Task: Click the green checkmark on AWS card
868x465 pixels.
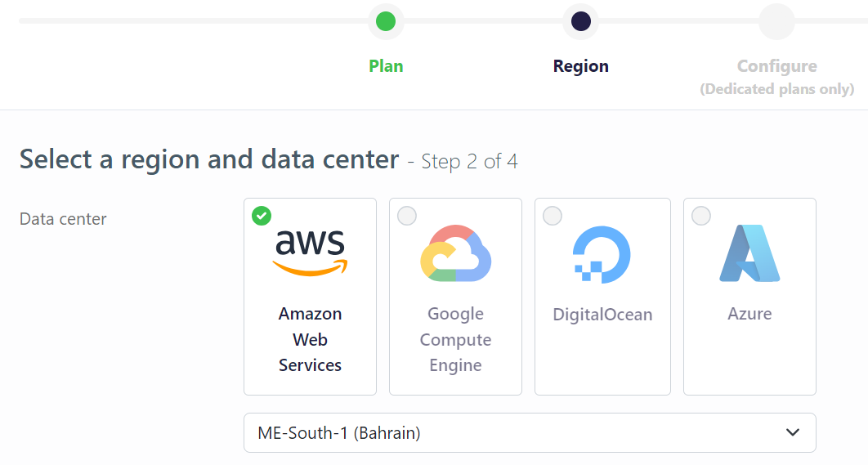Action: [x=262, y=216]
